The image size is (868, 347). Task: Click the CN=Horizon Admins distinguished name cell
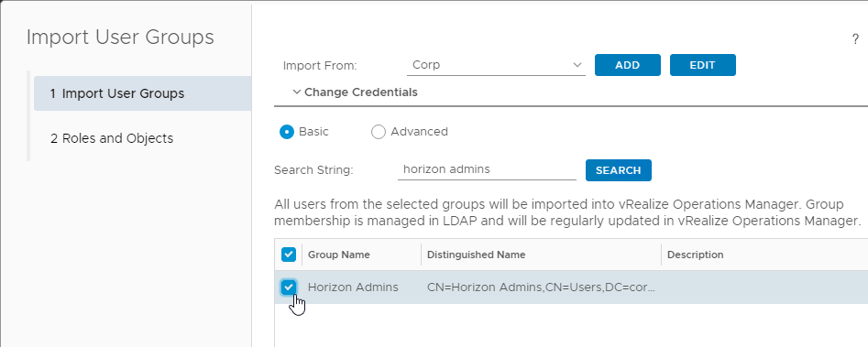(x=542, y=287)
